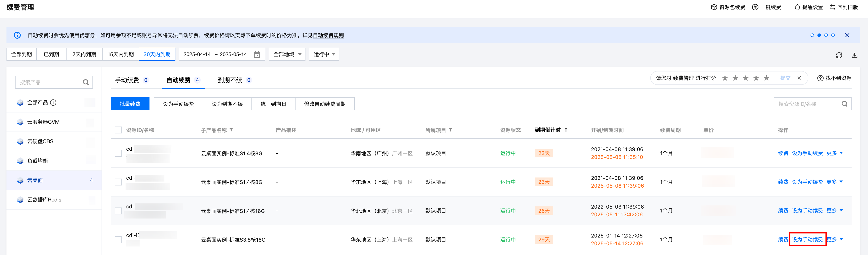Open the date range calendar icon

[x=257, y=54]
